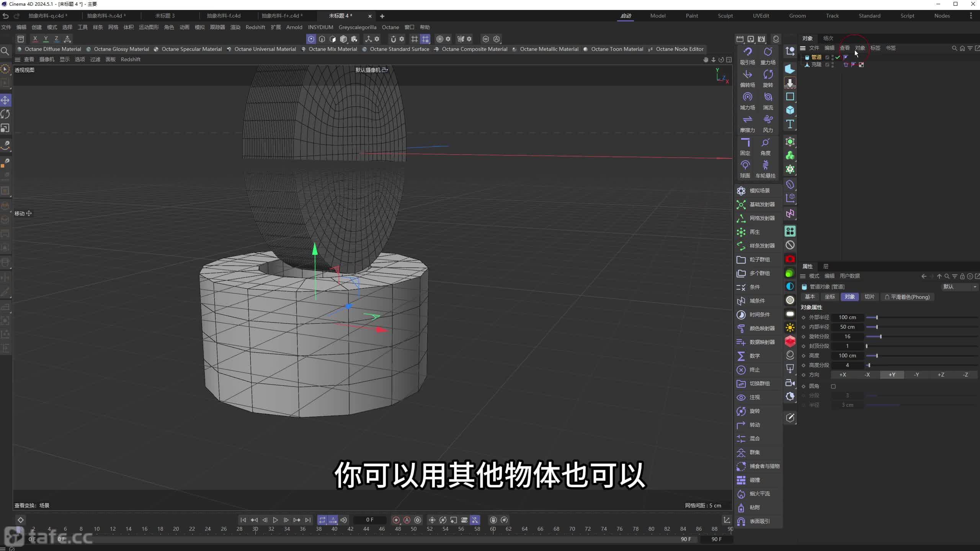
Task: Toggle timeline loop playback button
Action: tap(322, 520)
